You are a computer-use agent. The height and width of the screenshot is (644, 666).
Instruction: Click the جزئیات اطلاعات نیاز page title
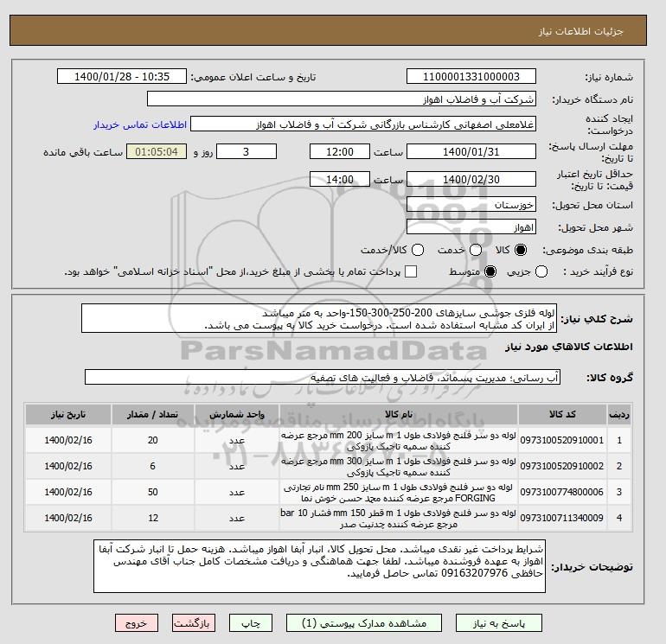[580, 31]
